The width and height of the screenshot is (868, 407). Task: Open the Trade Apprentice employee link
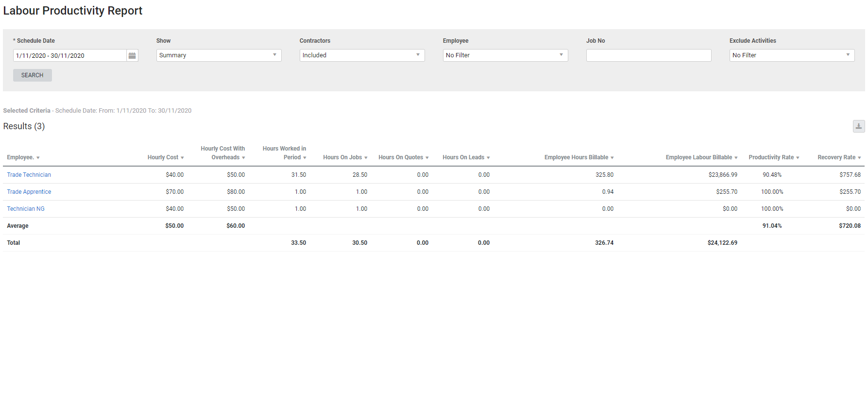(x=29, y=192)
